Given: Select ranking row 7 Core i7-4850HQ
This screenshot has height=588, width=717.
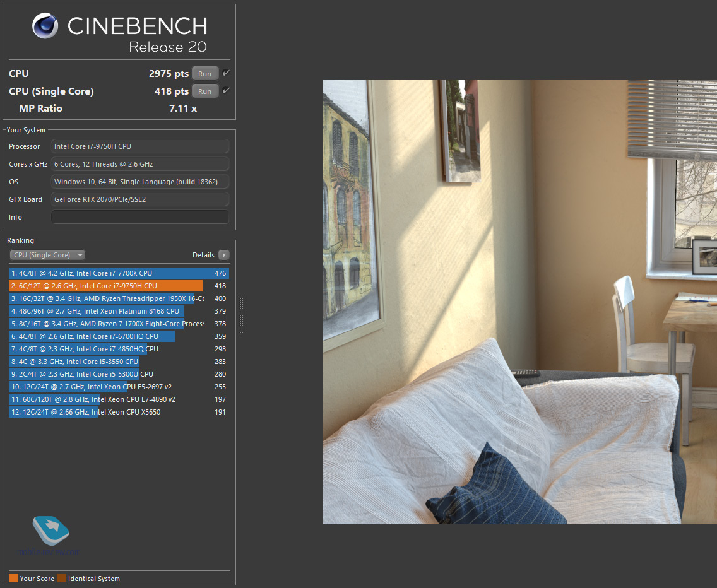Looking at the screenshot, I should tap(119, 349).
